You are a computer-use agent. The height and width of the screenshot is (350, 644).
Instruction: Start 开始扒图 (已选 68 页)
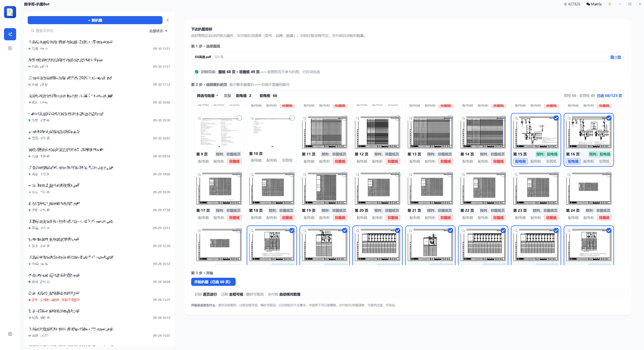[213, 282]
